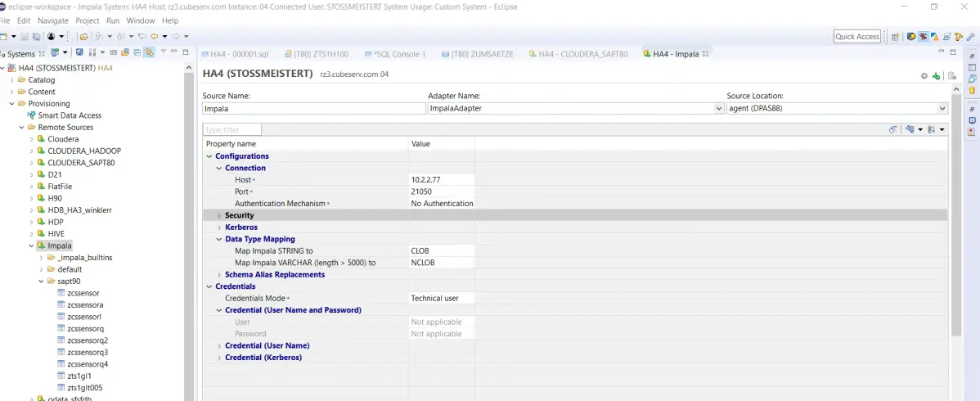This screenshot has height=401, width=980.
Task: Open the Project menu
Action: pos(88,20)
